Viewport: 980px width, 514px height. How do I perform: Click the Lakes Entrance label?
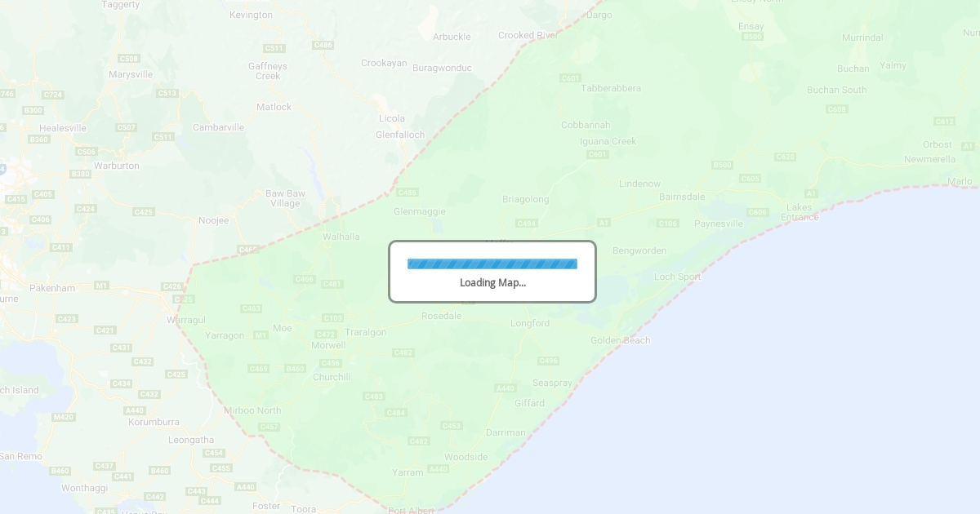(800, 212)
